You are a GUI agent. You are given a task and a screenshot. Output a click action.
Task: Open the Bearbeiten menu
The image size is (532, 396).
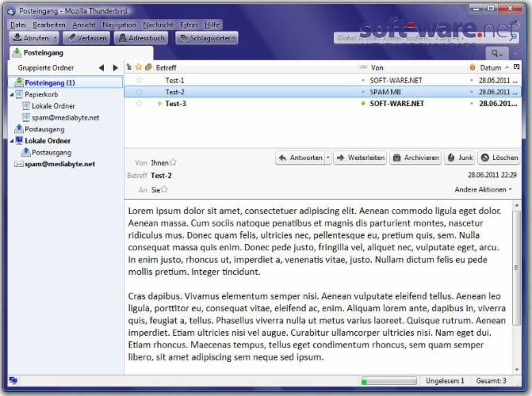click(49, 25)
